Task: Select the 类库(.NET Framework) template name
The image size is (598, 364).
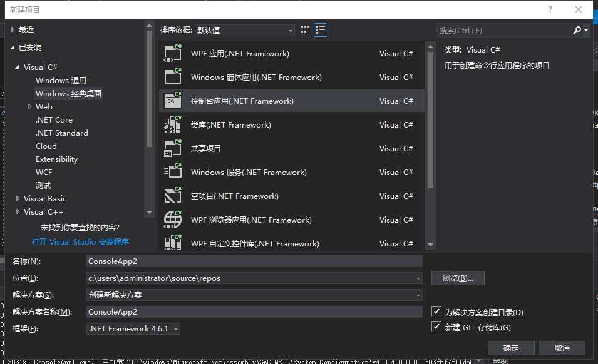Action: 230,125
